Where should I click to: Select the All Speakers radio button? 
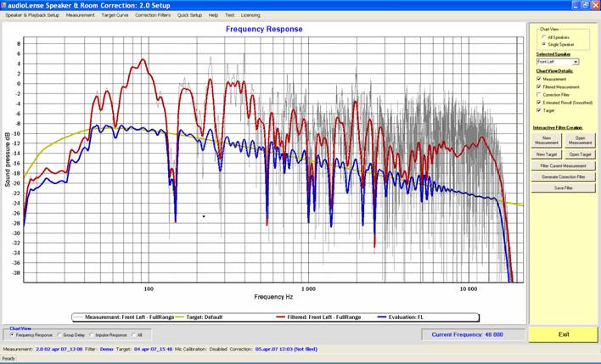[543, 37]
